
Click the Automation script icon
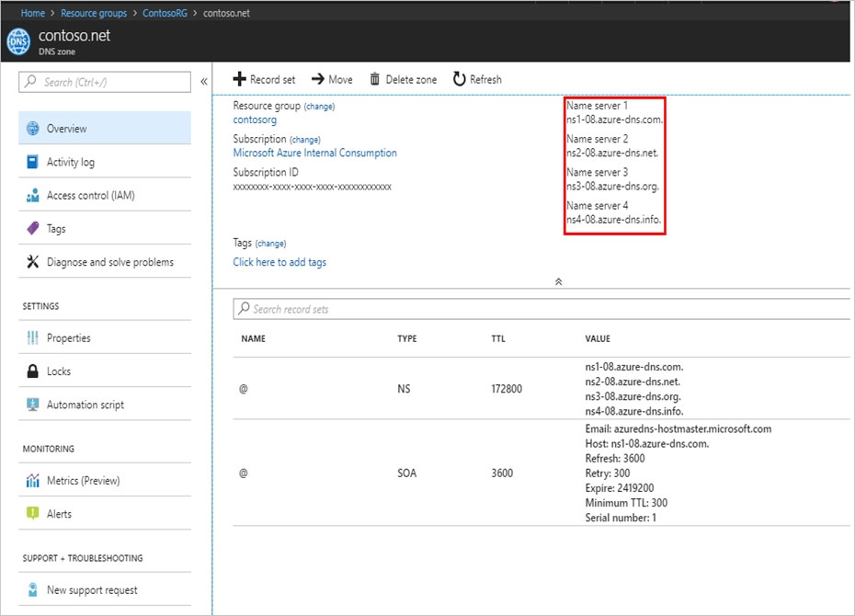point(33,405)
